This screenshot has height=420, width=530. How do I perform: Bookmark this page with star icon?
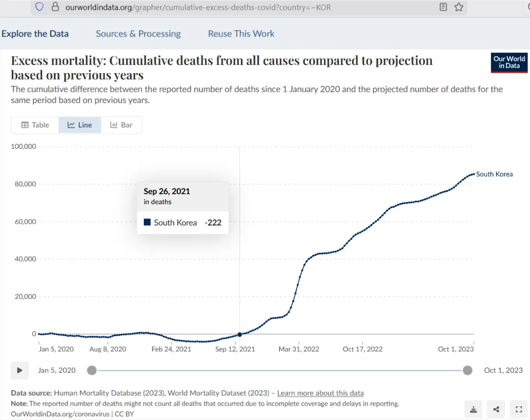click(x=459, y=7)
